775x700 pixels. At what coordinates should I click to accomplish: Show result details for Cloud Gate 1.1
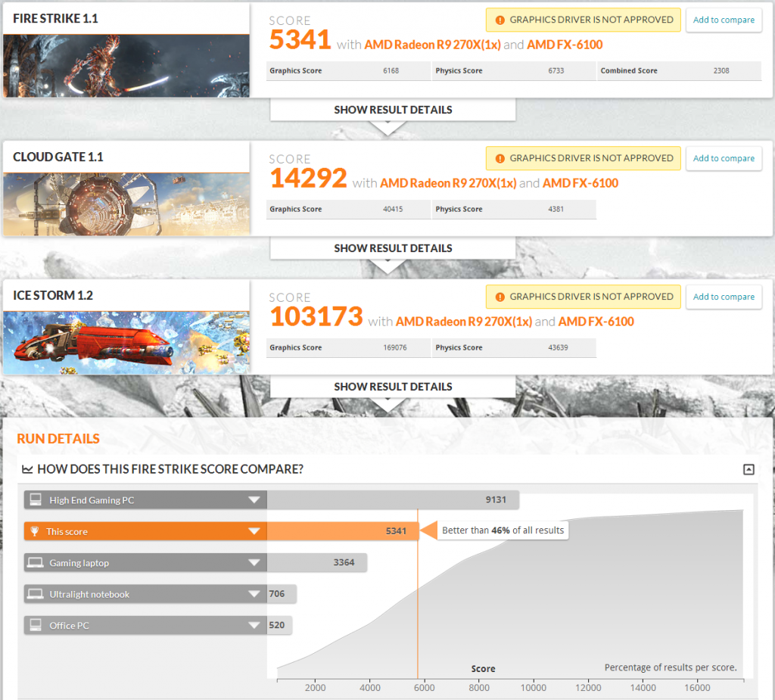point(393,248)
